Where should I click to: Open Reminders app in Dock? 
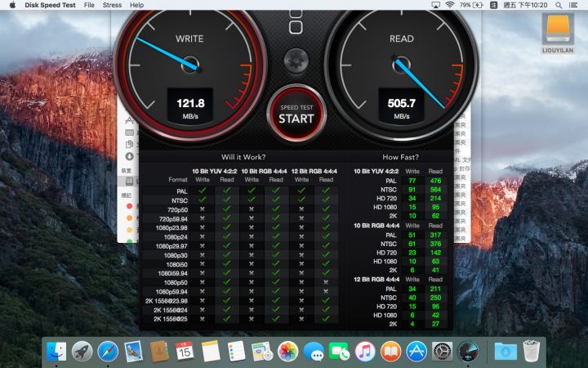click(236, 352)
